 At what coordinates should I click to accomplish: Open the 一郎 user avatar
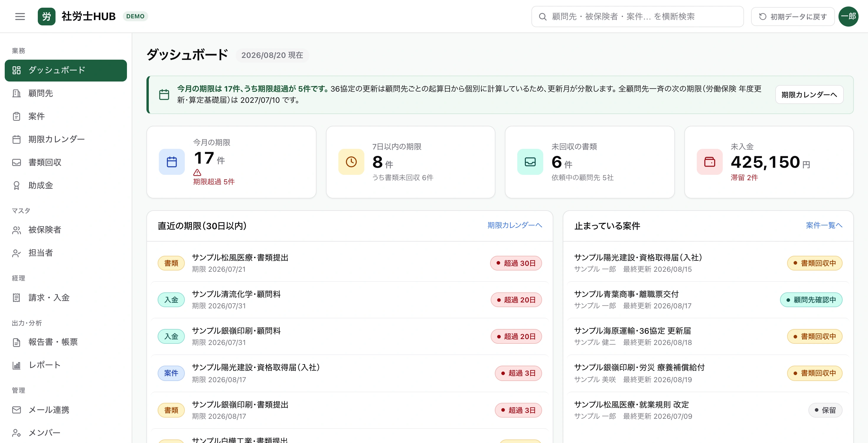pyautogui.click(x=848, y=16)
